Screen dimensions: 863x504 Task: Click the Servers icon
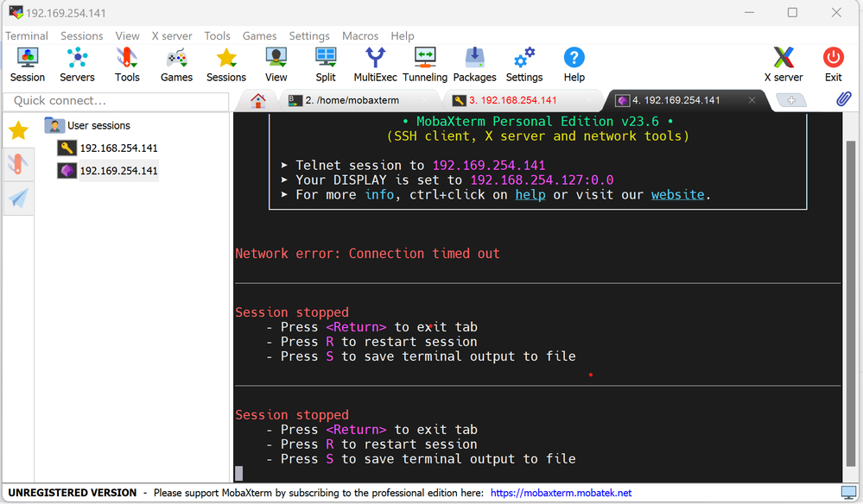click(x=77, y=62)
